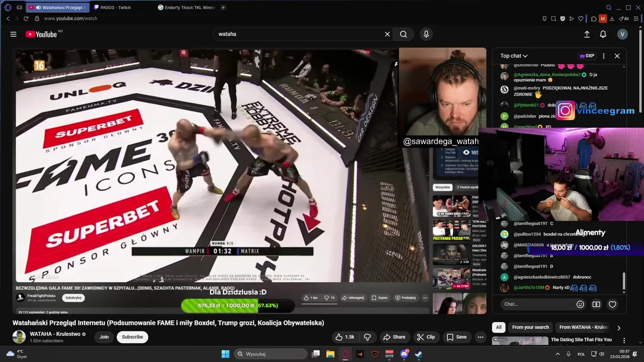Open the YouTube create/upload icon

click(x=587, y=34)
